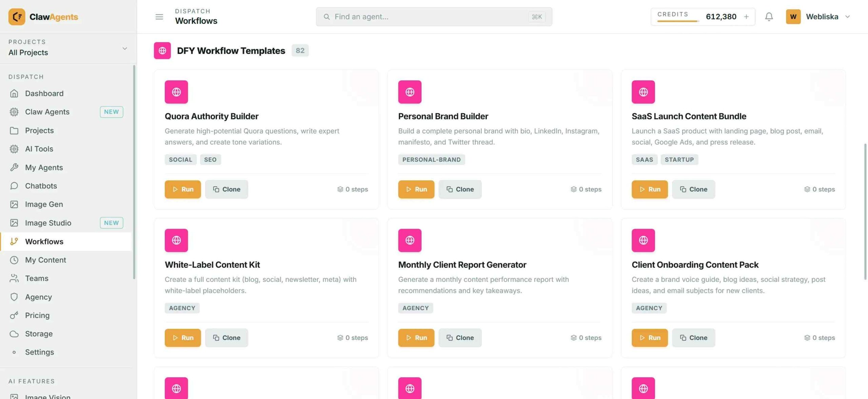Click the main page vertical scrollbar
Screen dimensions: 868x399
coord(865,212)
